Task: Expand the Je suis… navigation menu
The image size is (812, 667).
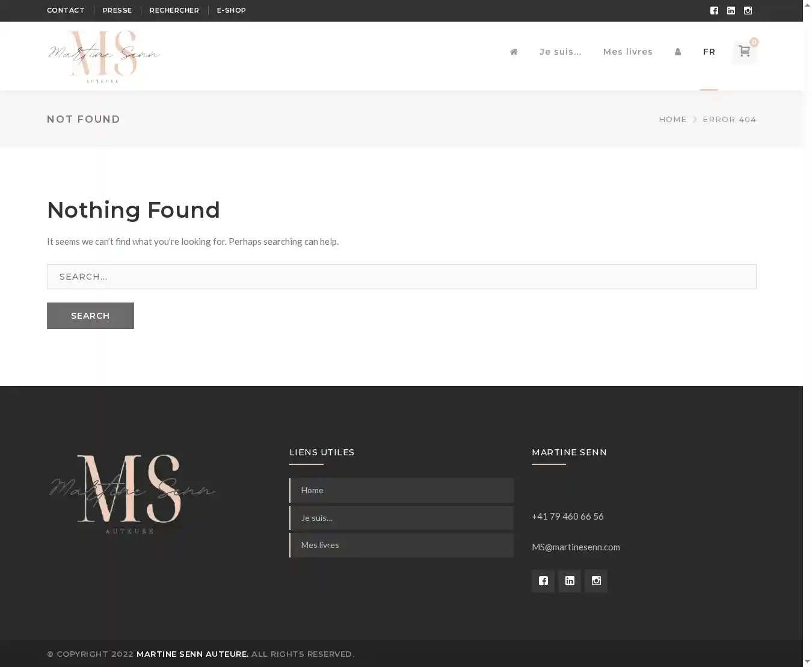Action: point(560,52)
